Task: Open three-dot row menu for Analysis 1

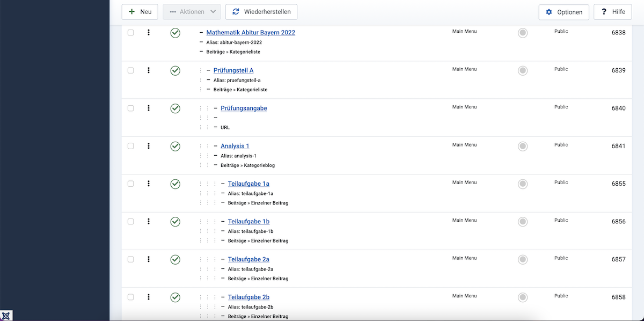Action: (x=149, y=146)
